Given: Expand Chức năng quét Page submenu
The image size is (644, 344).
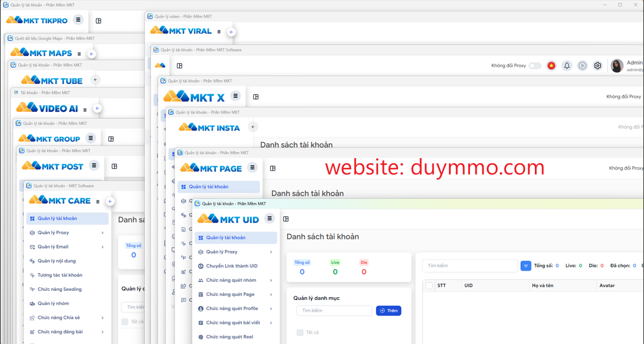Looking at the screenshot, I should pyautogui.click(x=271, y=294).
